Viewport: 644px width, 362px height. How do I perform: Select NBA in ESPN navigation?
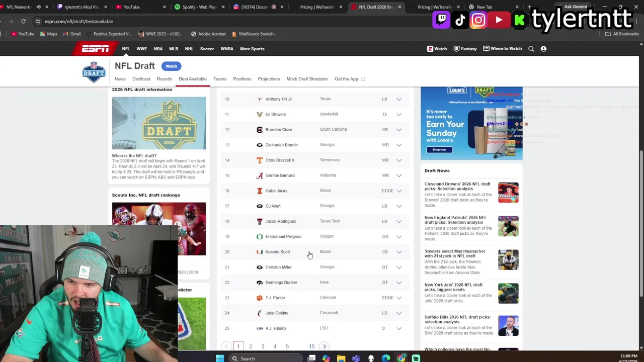(158, 49)
